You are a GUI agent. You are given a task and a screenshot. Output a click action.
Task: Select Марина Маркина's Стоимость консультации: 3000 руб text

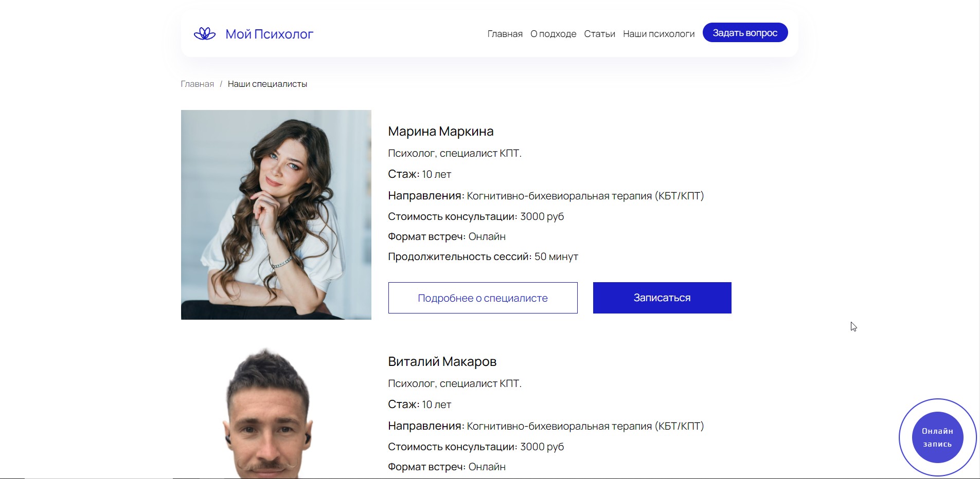tap(476, 216)
